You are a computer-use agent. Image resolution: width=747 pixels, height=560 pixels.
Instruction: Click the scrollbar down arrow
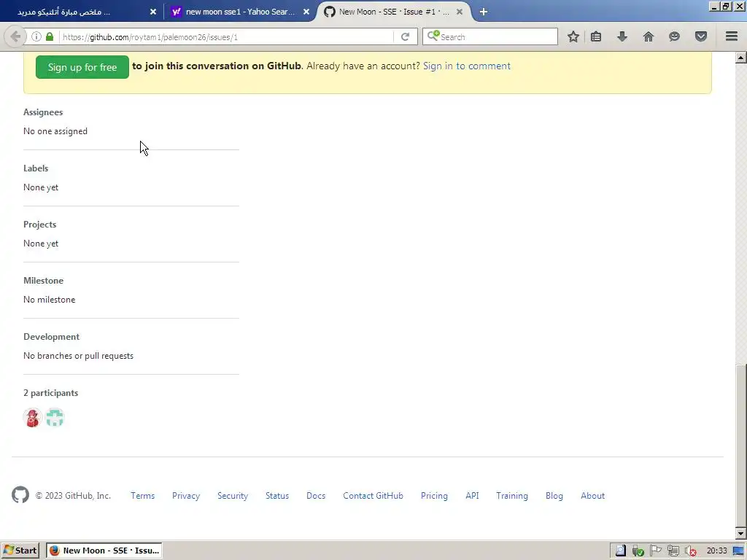point(740,533)
